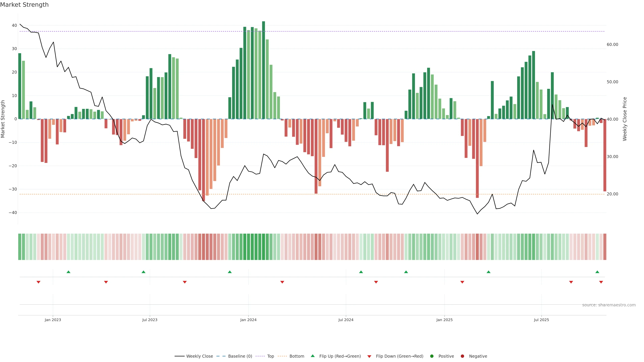This screenshot has height=362, width=644.
Task: Click the Flip Down legend triangle icon
Action: coord(369,356)
